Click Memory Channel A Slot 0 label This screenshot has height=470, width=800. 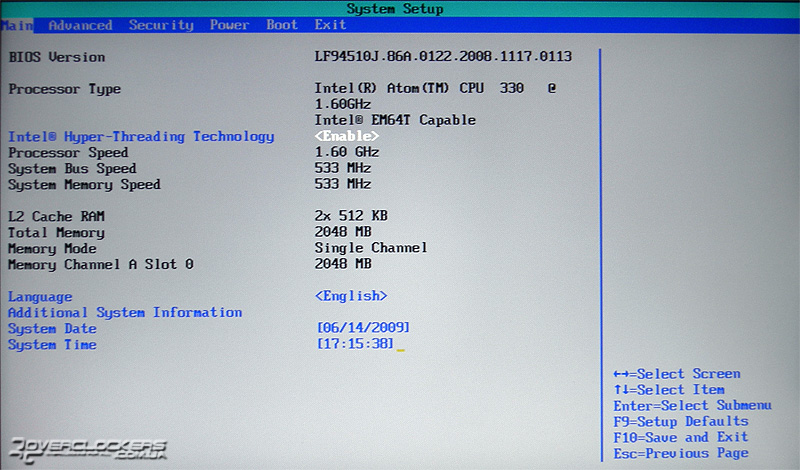pyautogui.click(x=101, y=264)
